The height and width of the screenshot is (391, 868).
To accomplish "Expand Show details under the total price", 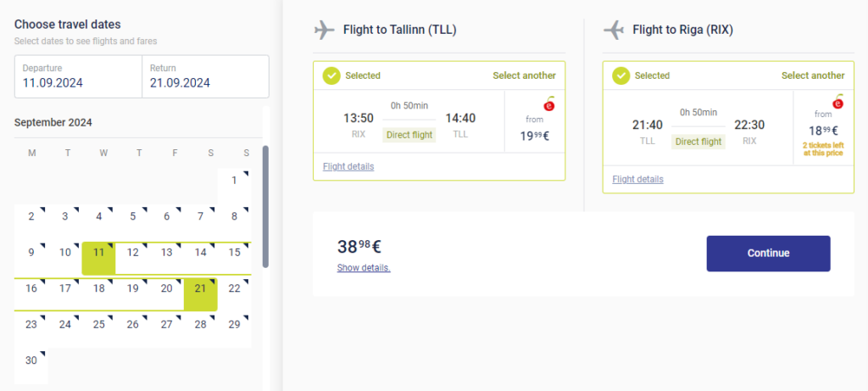I will (x=364, y=268).
